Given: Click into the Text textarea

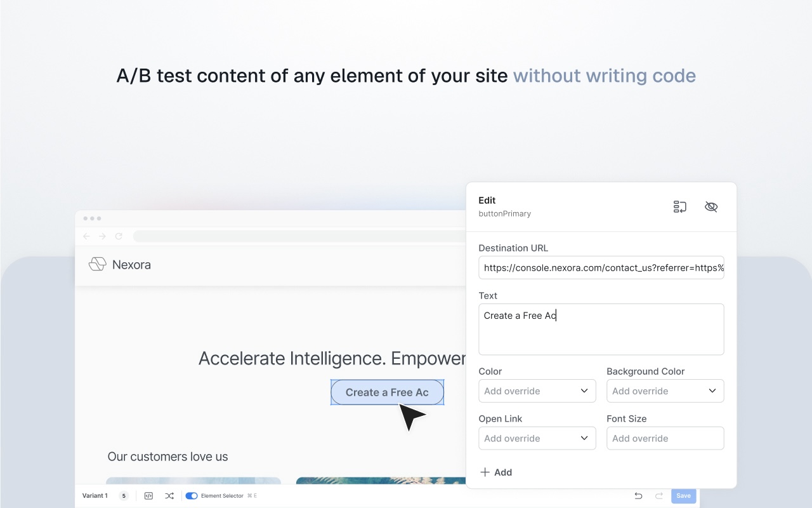Looking at the screenshot, I should coord(601,330).
